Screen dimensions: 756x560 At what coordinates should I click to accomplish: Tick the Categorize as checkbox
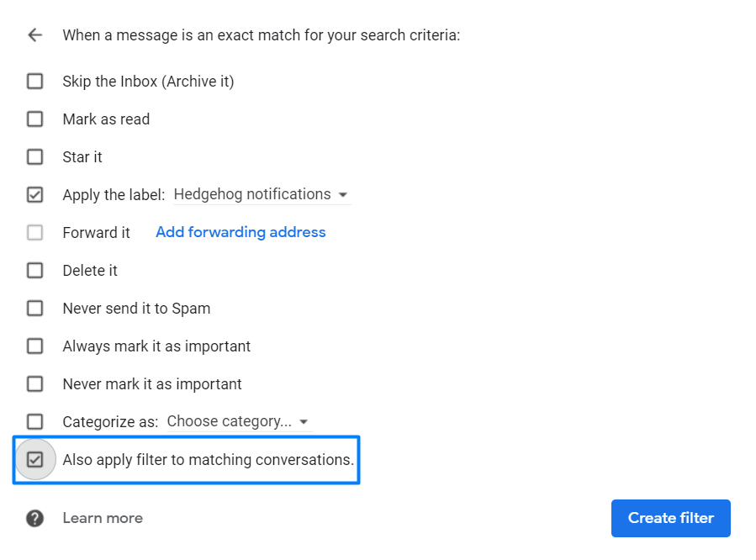point(34,422)
